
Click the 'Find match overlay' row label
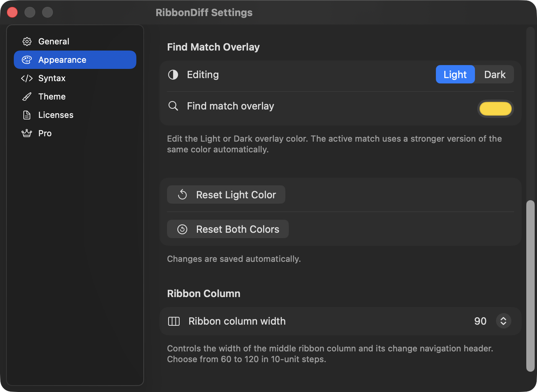[x=231, y=106]
